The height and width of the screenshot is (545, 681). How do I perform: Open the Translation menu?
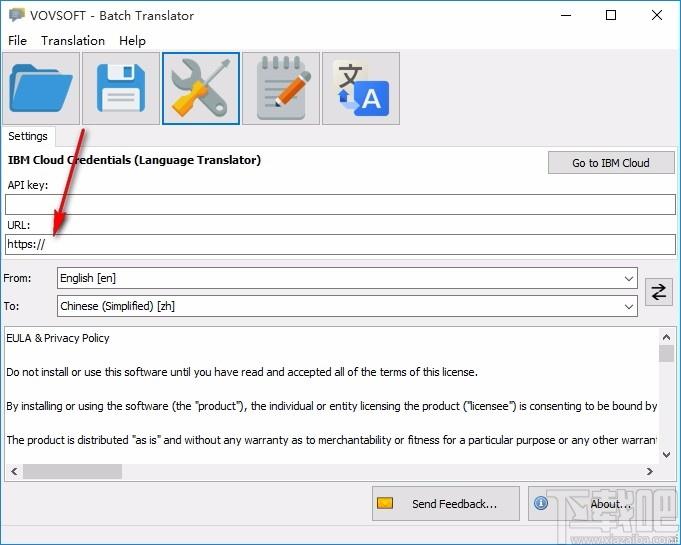click(x=73, y=41)
